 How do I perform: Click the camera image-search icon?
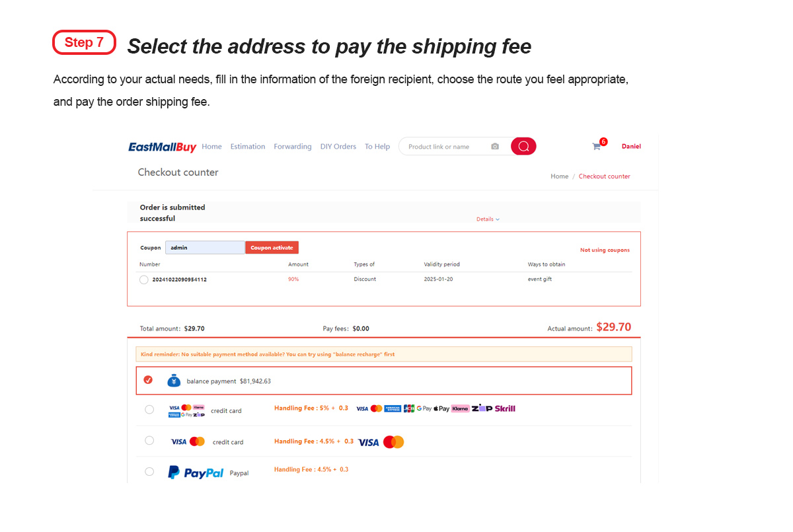point(495,147)
